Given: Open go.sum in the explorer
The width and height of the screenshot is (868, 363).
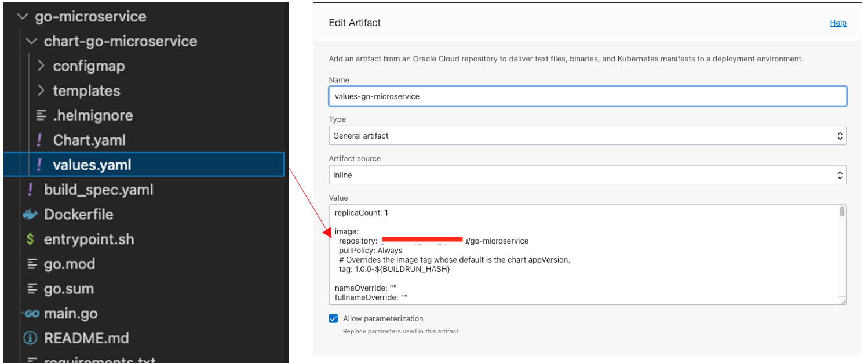Looking at the screenshot, I should 68,289.
